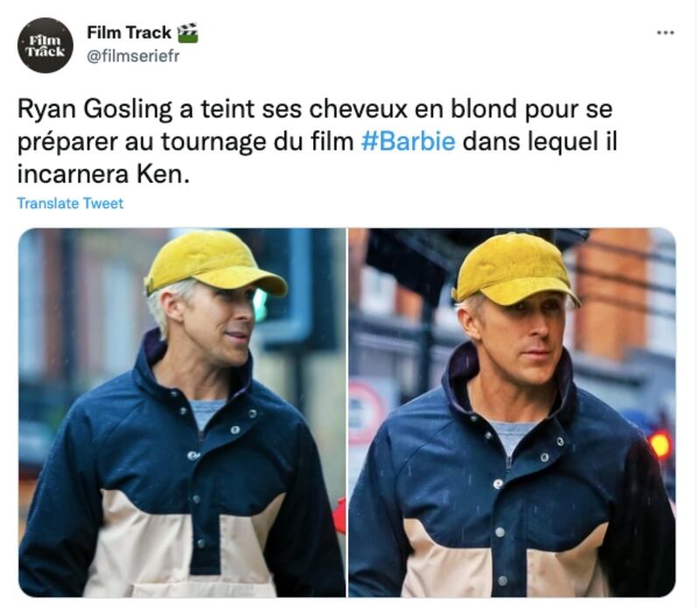Open the right photo of the tweet

pyautogui.click(x=512, y=412)
